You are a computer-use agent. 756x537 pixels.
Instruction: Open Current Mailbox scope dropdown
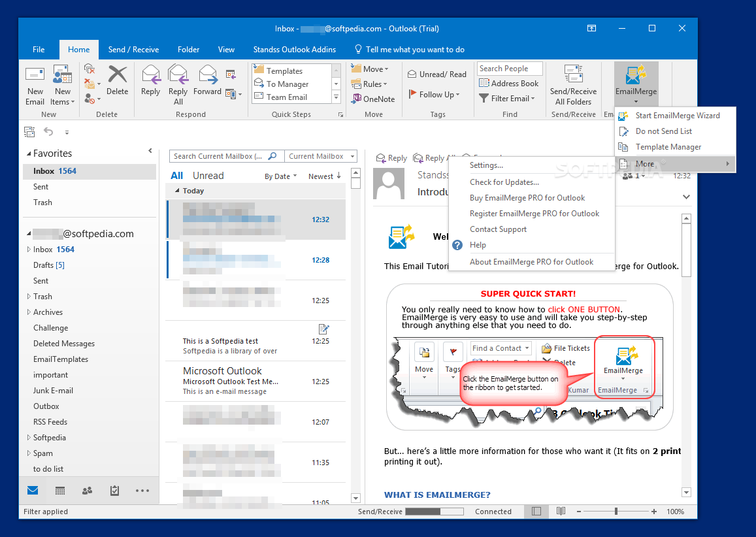coord(321,156)
